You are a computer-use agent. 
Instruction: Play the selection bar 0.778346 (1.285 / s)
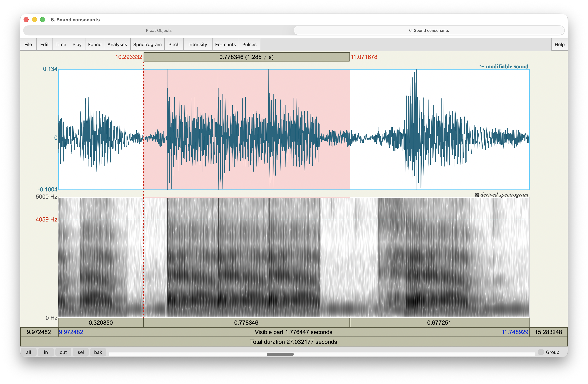point(247,57)
